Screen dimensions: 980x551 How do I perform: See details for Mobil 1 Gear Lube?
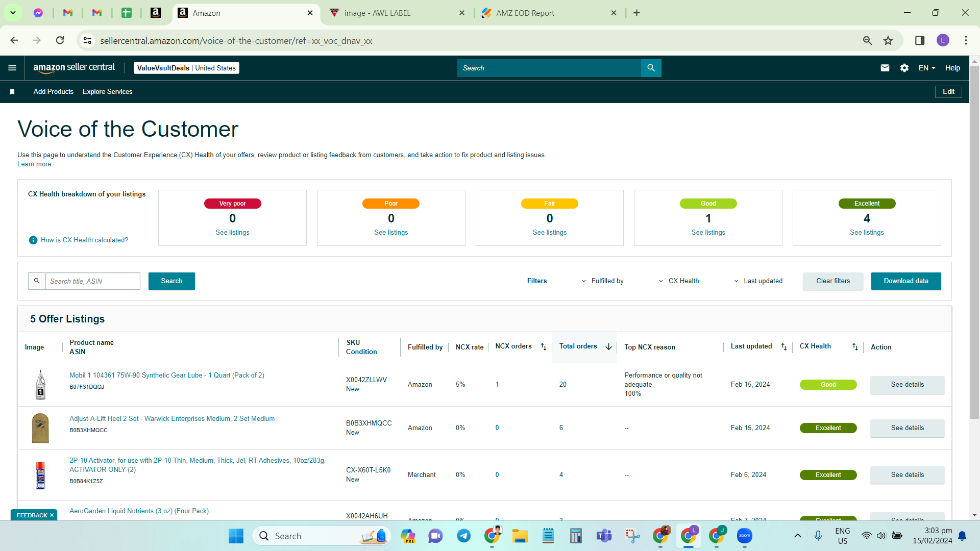(907, 385)
